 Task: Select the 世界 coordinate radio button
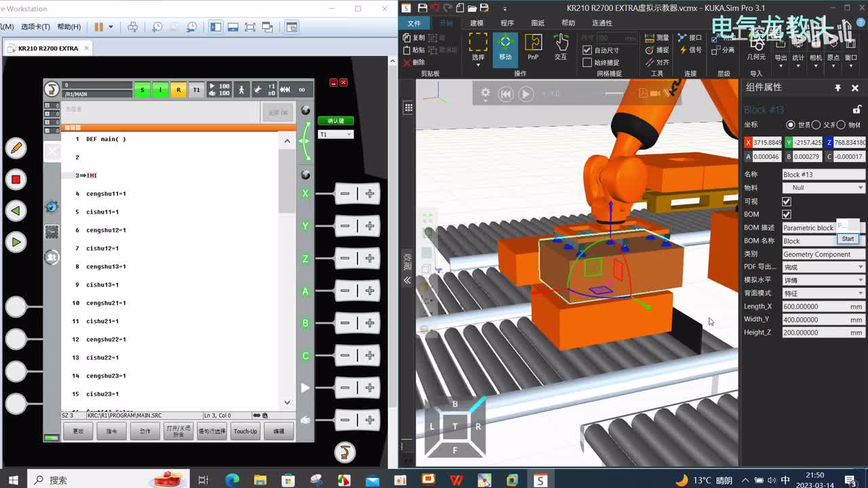pos(791,125)
